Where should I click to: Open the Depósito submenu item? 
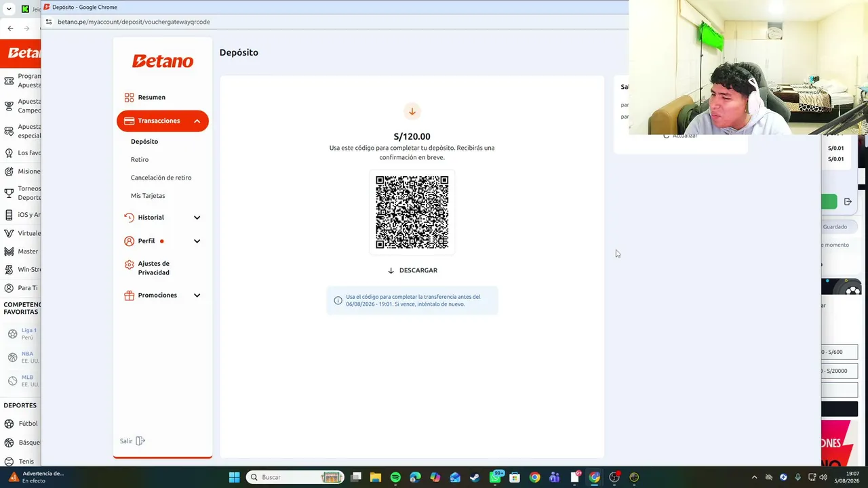click(x=144, y=142)
